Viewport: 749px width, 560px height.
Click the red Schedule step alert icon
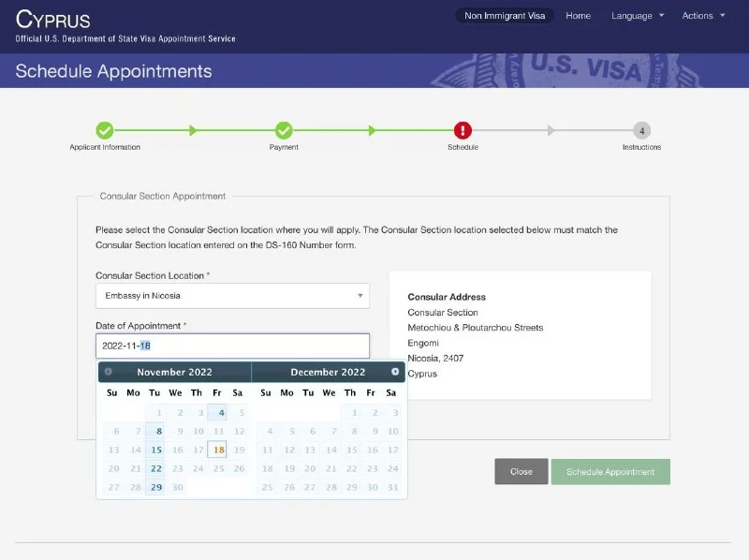click(x=463, y=130)
